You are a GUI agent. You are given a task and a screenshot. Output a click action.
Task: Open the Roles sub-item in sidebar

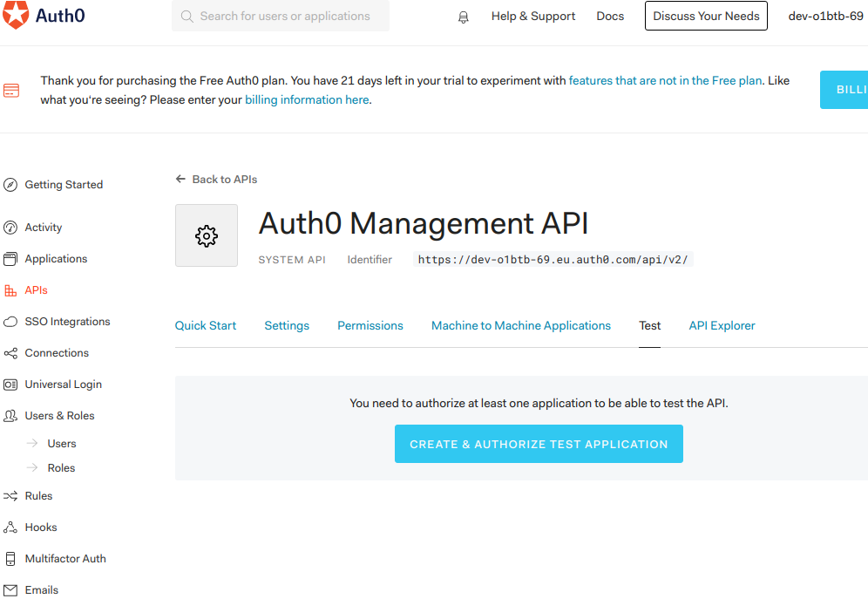point(61,468)
